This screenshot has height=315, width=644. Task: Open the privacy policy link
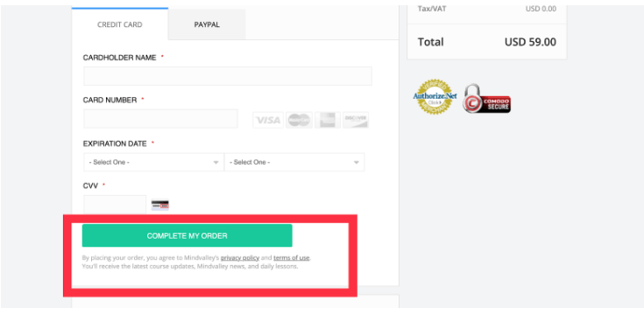240,258
